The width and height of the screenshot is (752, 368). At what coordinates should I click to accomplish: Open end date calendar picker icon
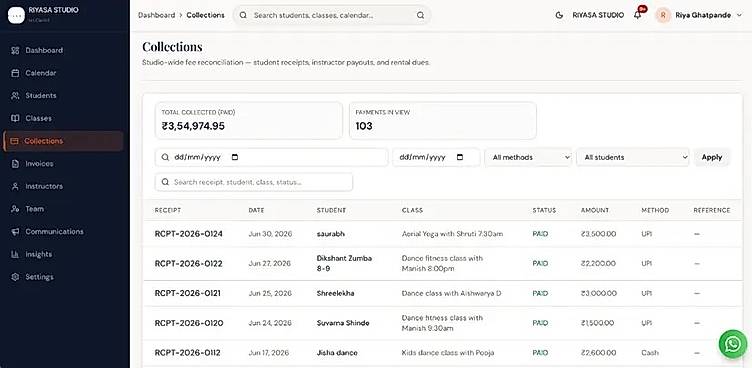click(460, 157)
